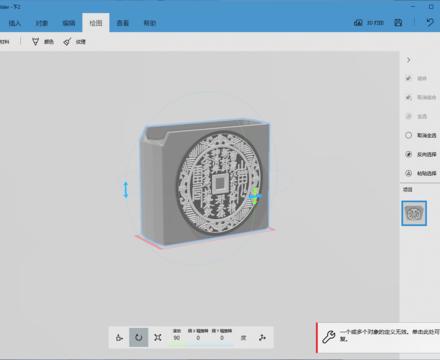
Task: Click the rotation field showing 90
Action: coord(177,338)
